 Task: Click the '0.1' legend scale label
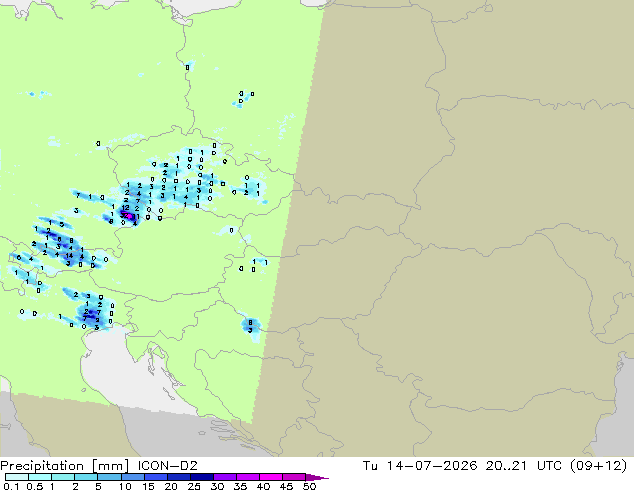(11, 486)
